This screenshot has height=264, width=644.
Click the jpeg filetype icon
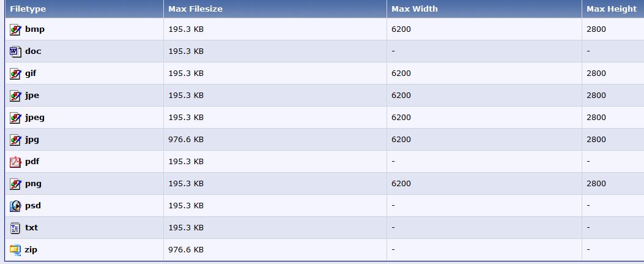tap(15, 118)
